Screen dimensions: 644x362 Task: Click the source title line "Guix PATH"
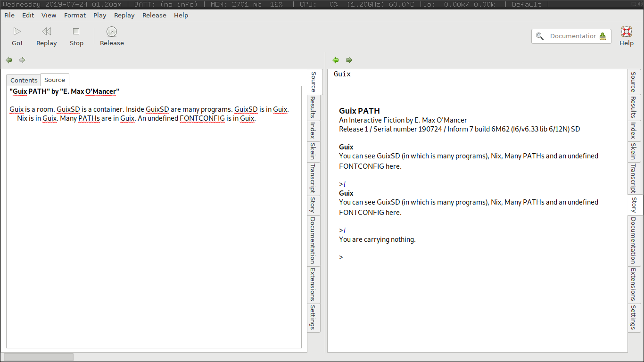coord(64,91)
